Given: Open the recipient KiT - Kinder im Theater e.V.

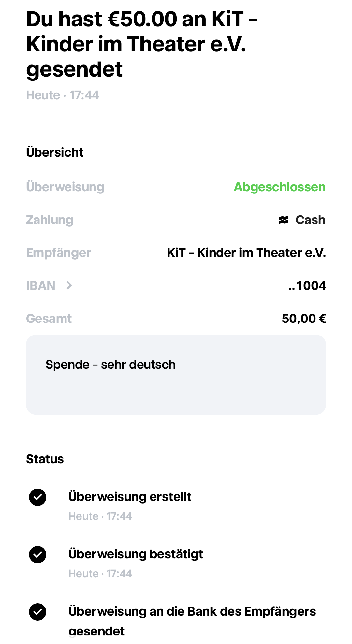Looking at the screenshot, I should tap(246, 253).
